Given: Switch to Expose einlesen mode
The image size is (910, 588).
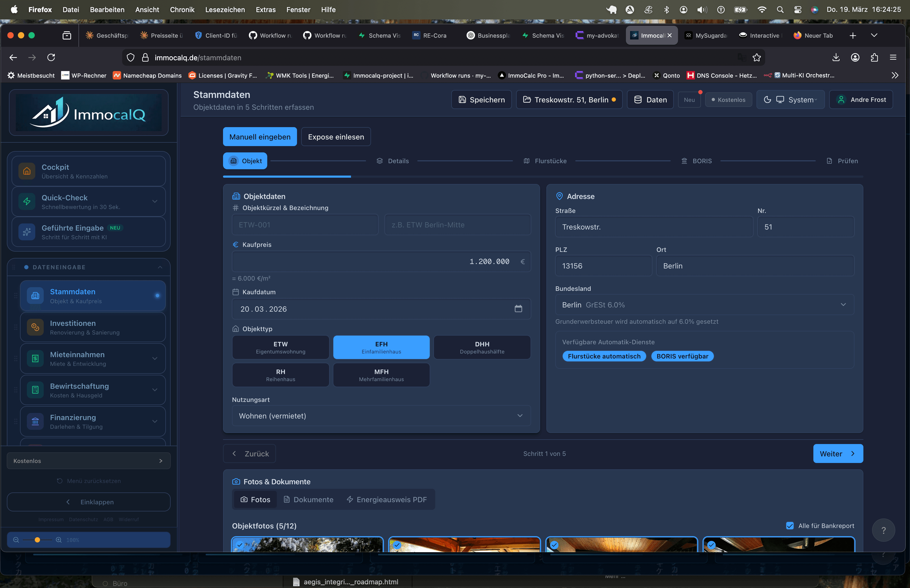Looking at the screenshot, I should coord(336,137).
